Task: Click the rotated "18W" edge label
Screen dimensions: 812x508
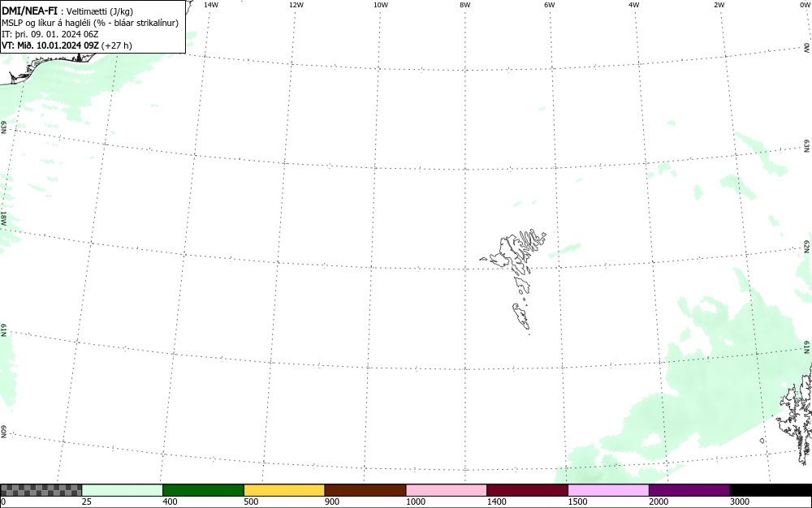Action: (x=3, y=217)
